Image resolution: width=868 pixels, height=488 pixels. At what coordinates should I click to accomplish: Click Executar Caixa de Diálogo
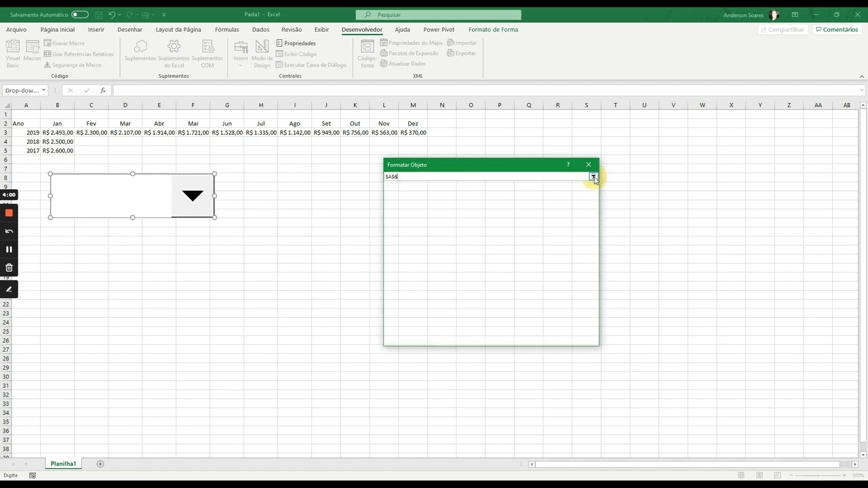pyautogui.click(x=311, y=64)
